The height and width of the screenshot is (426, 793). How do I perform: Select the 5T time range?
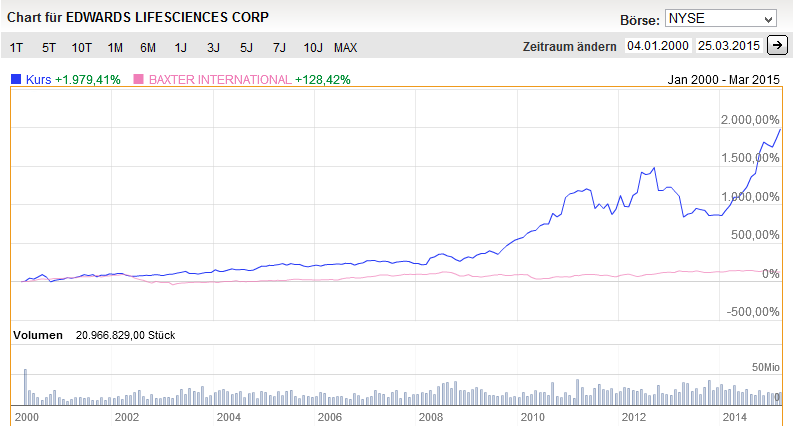(49, 47)
